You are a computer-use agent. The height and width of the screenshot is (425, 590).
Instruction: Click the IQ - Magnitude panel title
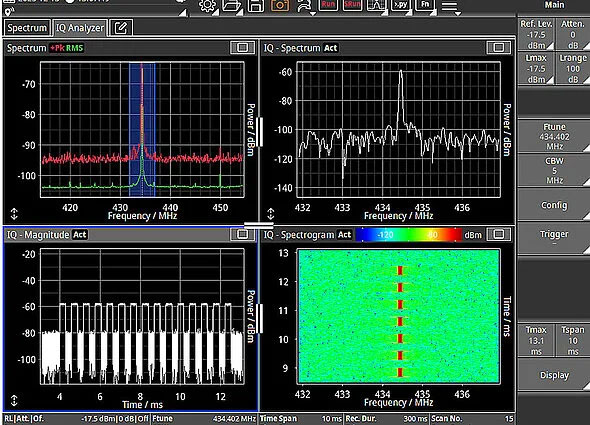tap(38, 235)
